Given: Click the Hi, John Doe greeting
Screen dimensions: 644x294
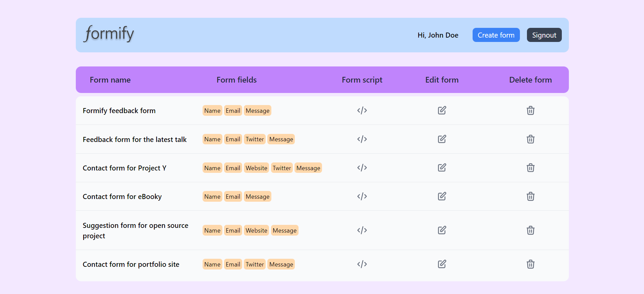Looking at the screenshot, I should [438, 35].
